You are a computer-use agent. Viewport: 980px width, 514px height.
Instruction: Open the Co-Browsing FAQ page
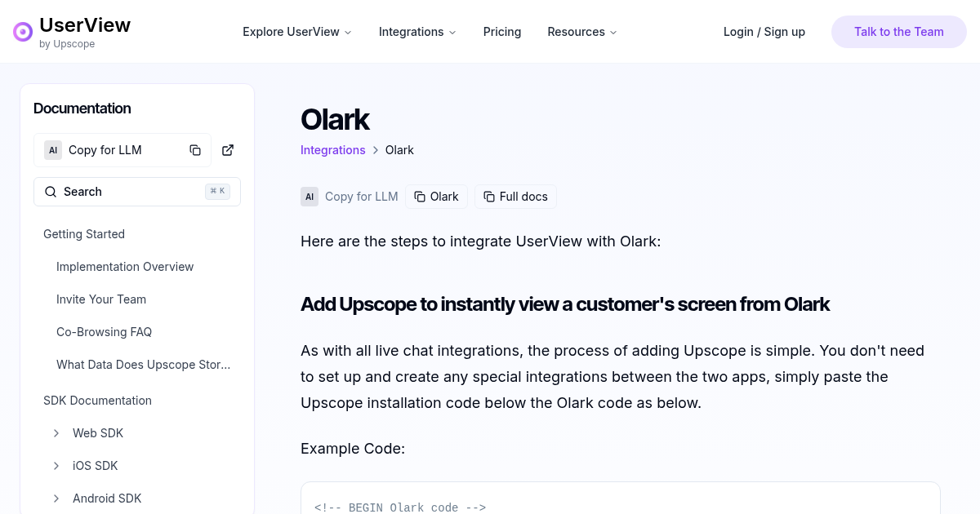[x=105, y=332]
